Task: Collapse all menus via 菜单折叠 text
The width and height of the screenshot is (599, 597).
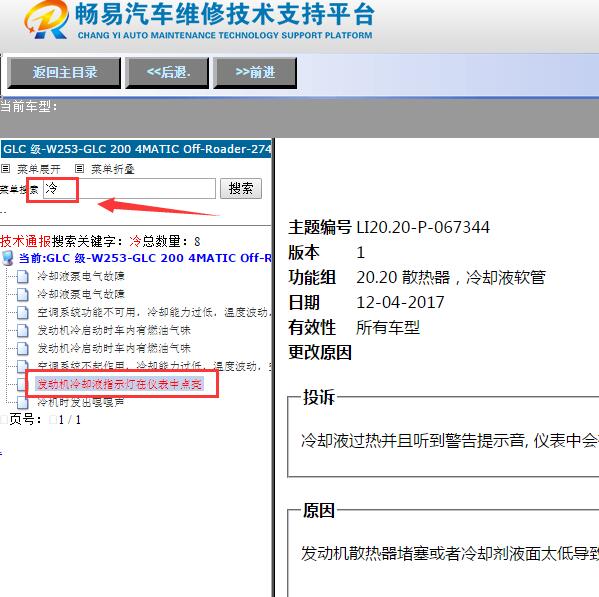Action: (113, 169)
